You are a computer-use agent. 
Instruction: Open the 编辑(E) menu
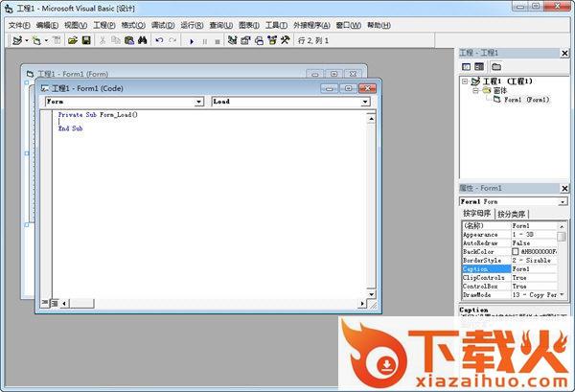tap(47, 25)
